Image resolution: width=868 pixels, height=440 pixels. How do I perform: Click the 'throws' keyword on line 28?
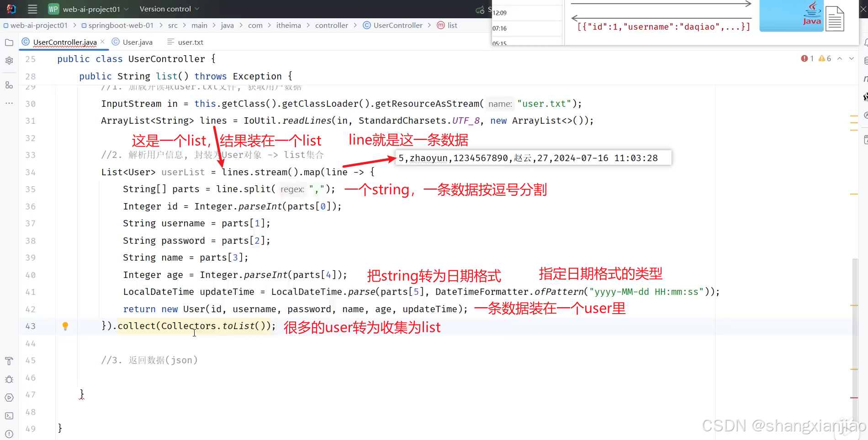tap(211, 76)
